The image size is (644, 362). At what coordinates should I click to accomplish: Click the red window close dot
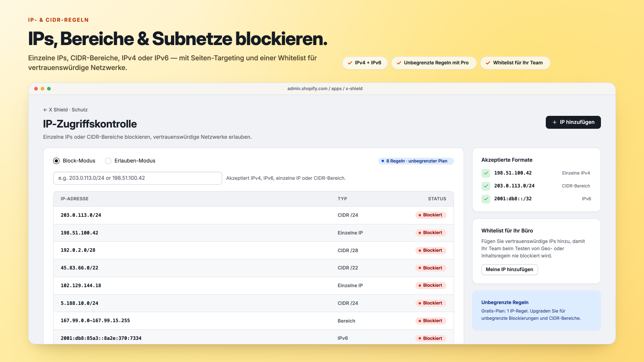tap(36, 88)
